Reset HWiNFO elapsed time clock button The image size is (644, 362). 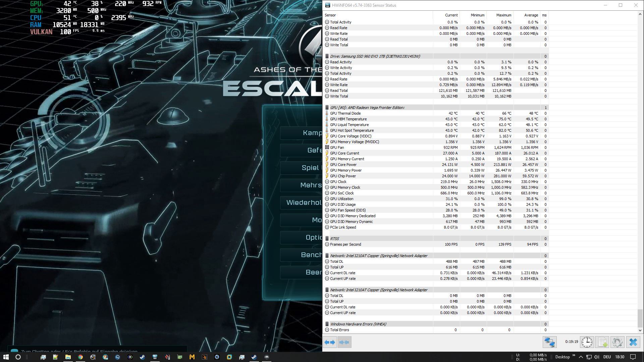coord(587,342)
